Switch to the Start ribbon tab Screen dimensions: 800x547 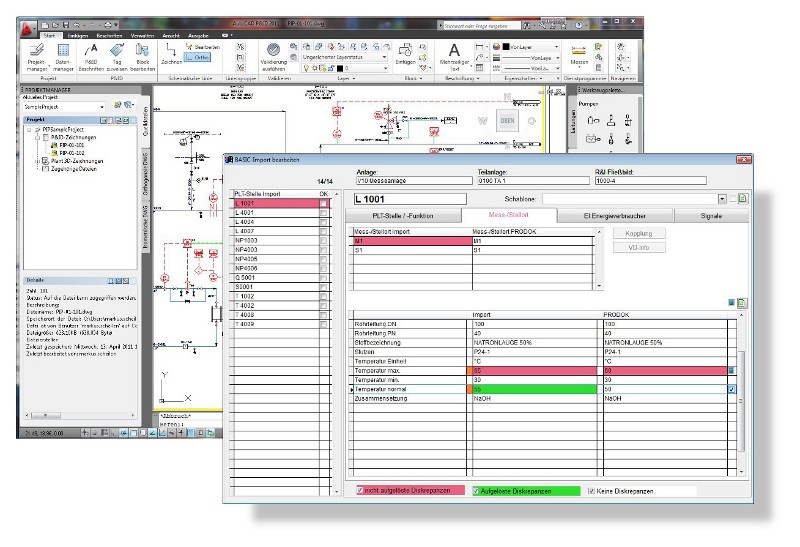point(49,36)
